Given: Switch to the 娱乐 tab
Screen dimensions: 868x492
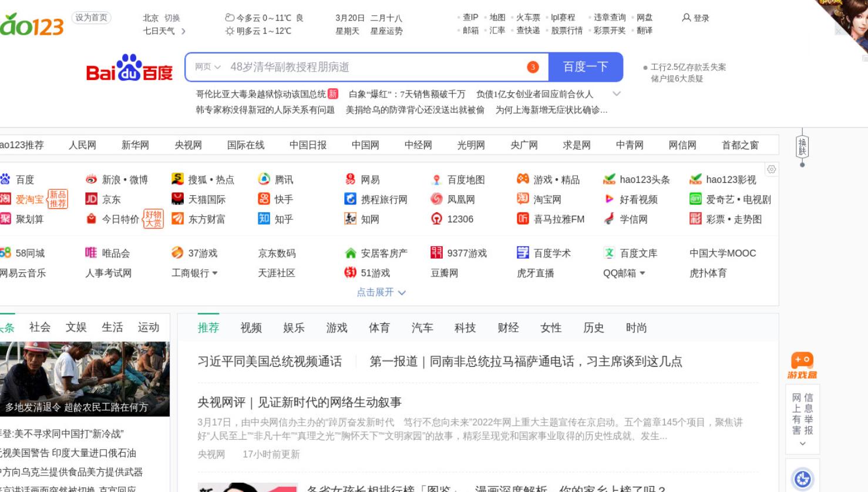Looking at the screenshot, I should (294, 327).
